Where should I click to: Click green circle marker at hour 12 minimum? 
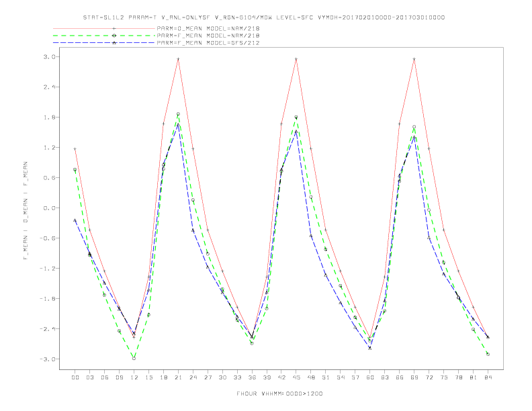[134, 358]
